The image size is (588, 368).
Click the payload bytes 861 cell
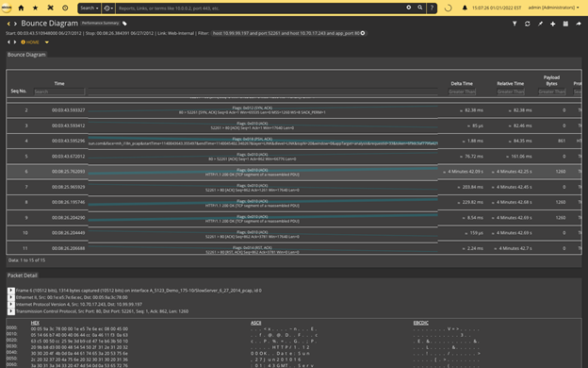click(x=562, y=141)
